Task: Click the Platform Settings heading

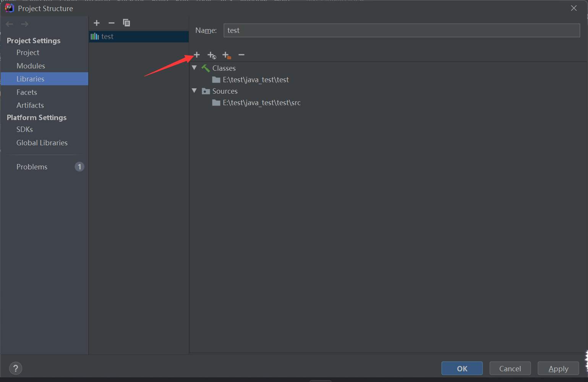Action: click(x=37, y=117)
